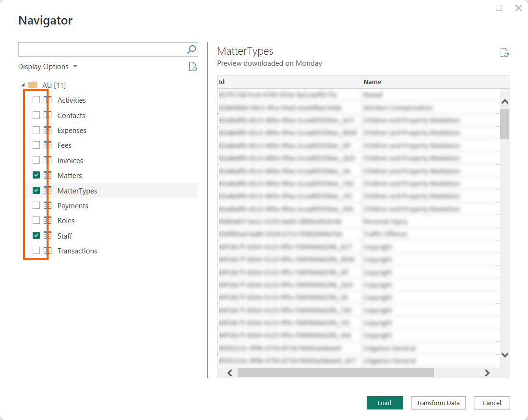Click the Load button

point(384,403)
